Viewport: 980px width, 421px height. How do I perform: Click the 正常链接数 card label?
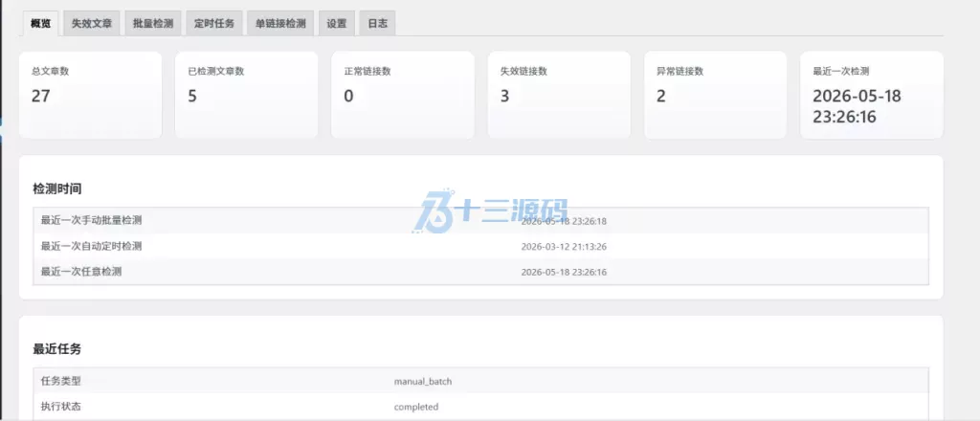[367, 71]
